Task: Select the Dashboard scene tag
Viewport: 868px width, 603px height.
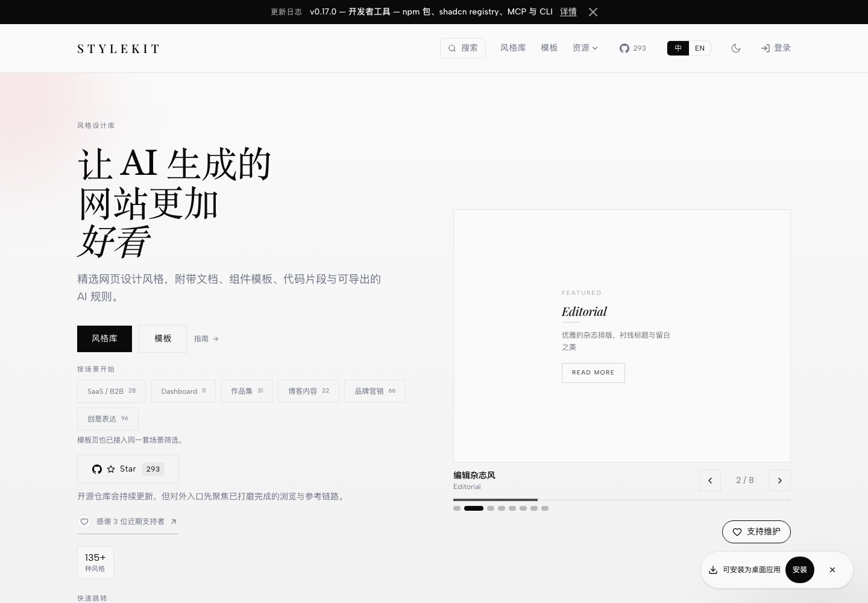Action: 183,391
